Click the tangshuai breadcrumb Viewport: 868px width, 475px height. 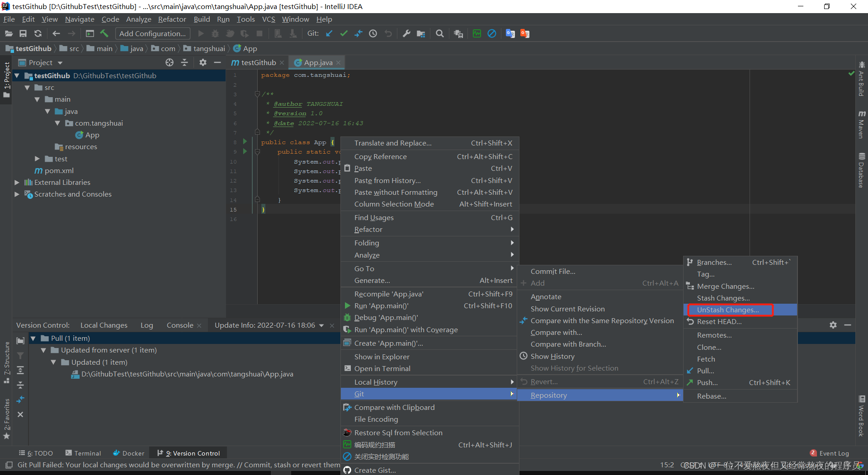pyautogui.click(x=204, y=48)
